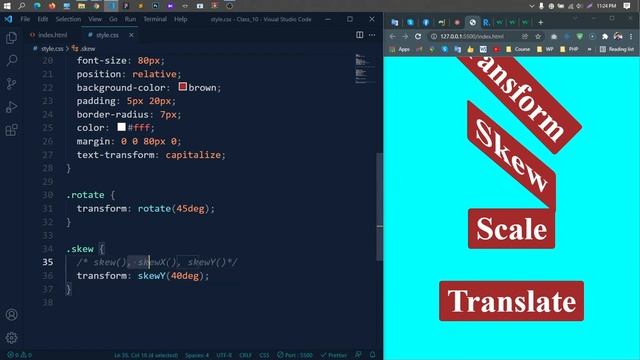Click the CRLF end of line setting
Screen dimensions: 640x360
pyautogui.click(x=245, y=355)
